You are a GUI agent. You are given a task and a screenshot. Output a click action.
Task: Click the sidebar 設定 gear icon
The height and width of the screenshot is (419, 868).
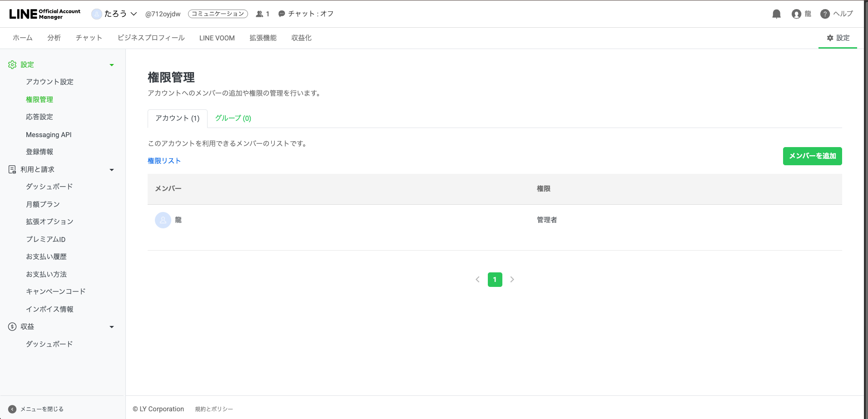click(12, 65)
